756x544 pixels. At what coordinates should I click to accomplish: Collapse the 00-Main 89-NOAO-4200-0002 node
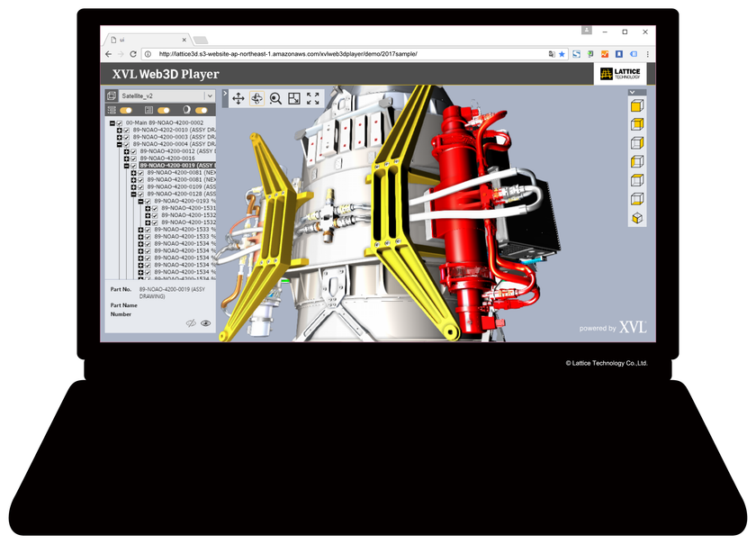point(112,123)
